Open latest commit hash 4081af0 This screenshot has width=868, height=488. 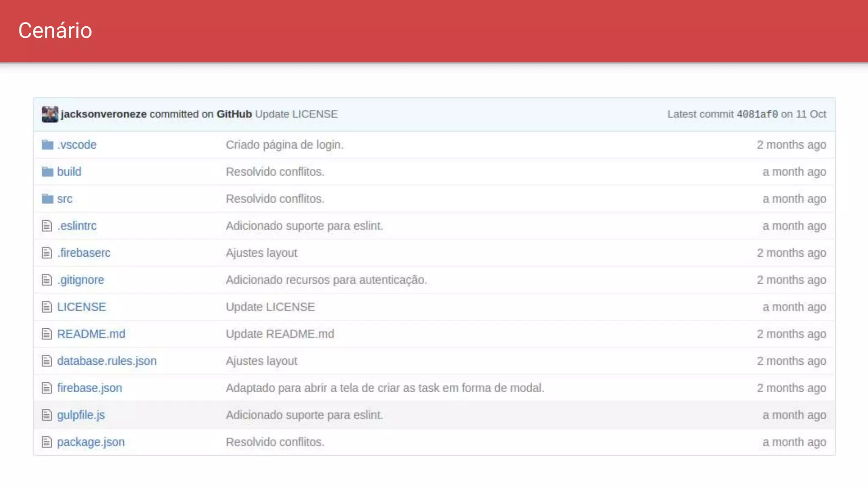757,114
